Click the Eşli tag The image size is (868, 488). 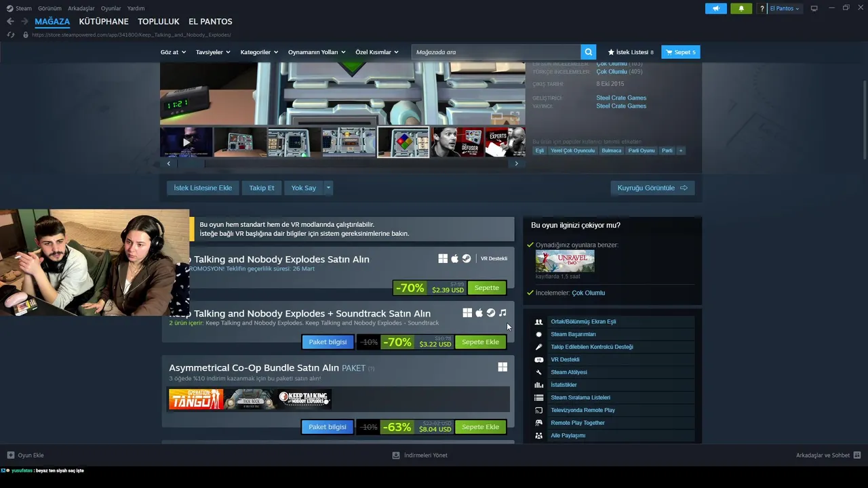[540, 150]
